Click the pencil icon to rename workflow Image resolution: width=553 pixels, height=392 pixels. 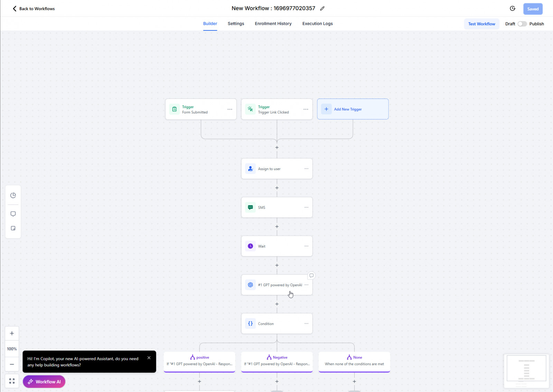pyautogui.click(x=322, y=9)
